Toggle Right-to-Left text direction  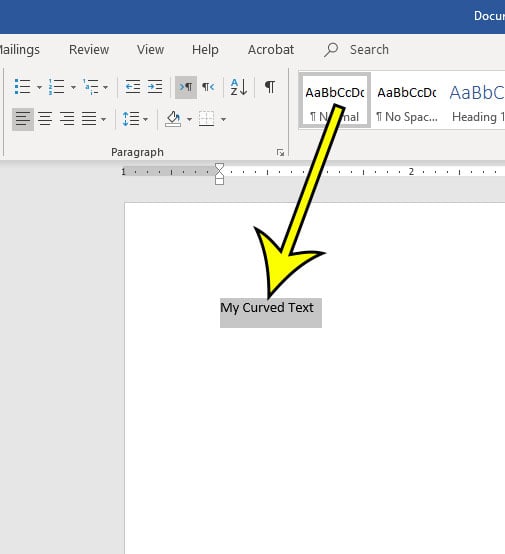click(208, 87)
